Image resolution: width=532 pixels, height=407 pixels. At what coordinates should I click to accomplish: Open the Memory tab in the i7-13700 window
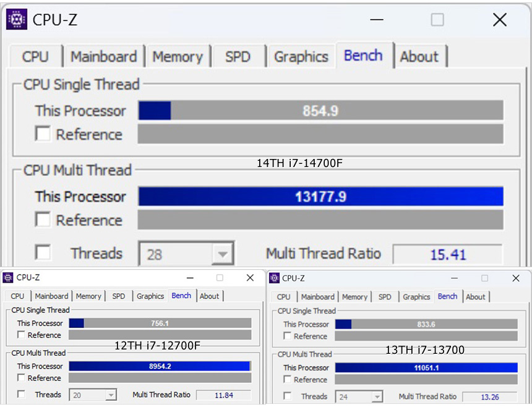(x=354, y=297)
